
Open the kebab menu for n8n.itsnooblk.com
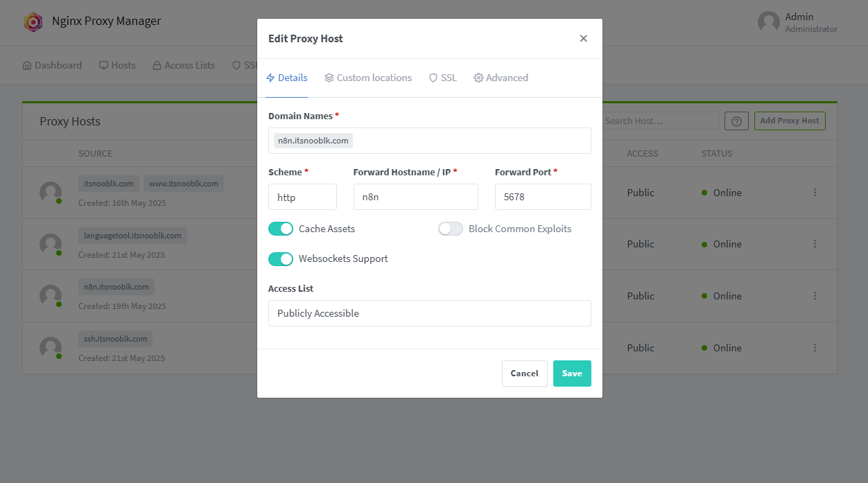point(815,296)
